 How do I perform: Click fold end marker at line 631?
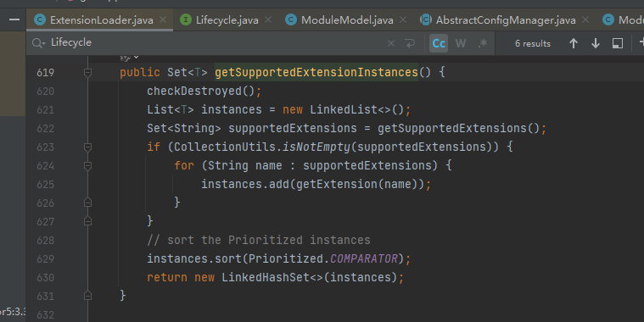87,296
